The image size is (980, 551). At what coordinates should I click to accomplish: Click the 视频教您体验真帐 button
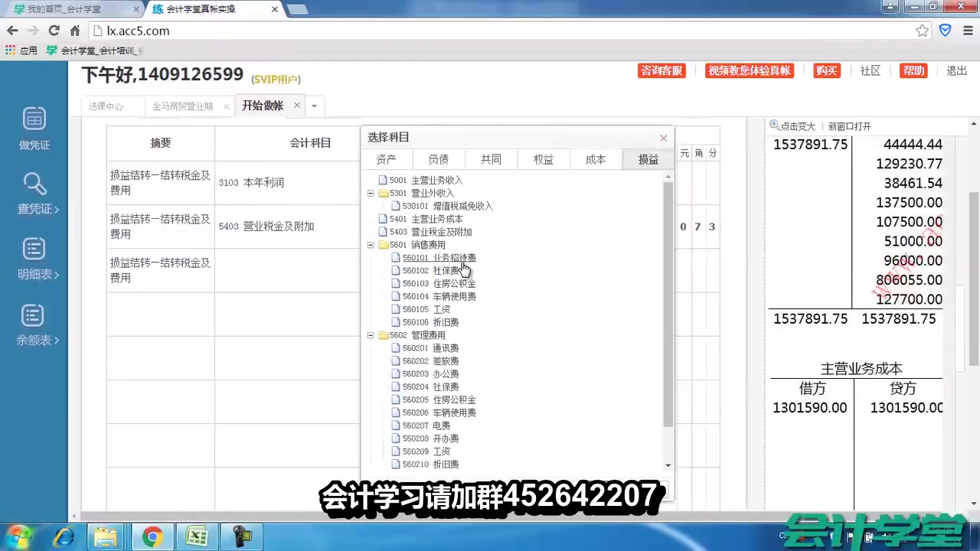[750, 70]
